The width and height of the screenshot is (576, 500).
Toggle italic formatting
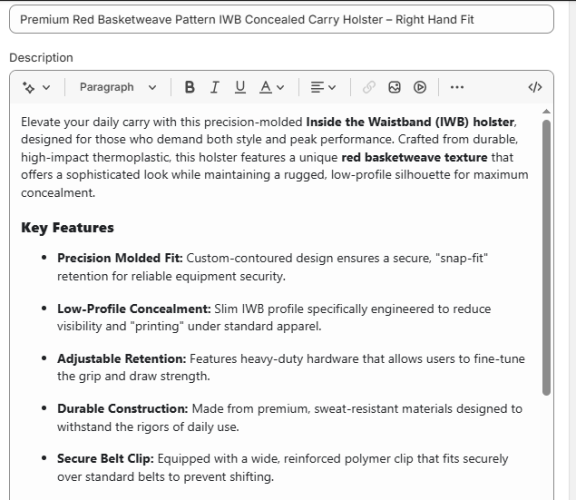point(215,87)
